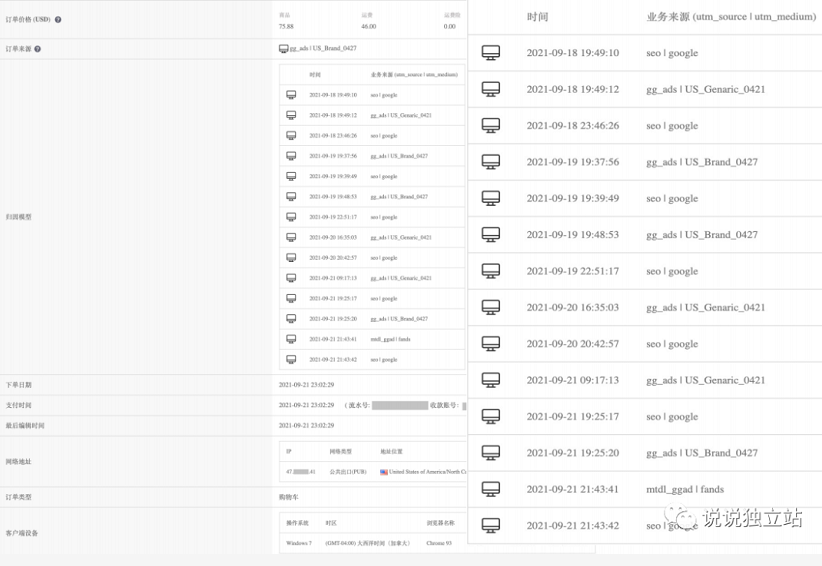Click the help icon next to 订单来源
Screen dimensions: 822x566
click(38, 49)
